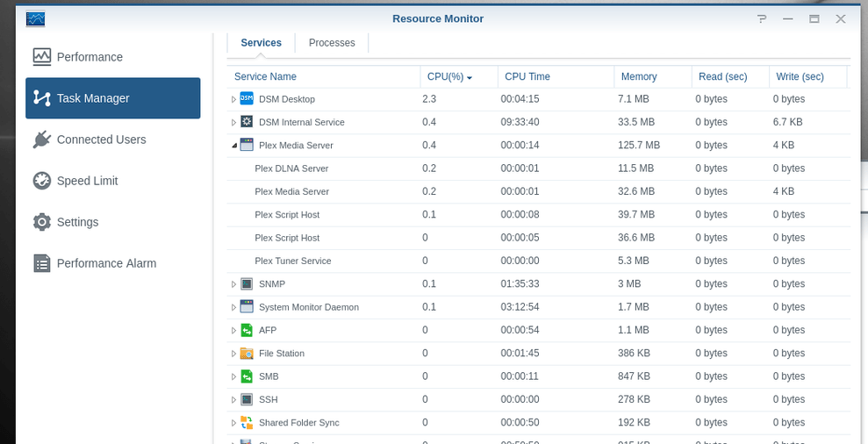Viewport: 868px width, 444px height.
Task: Click the Resource Monitor app icon in title bar
Action: coord(35,18)
